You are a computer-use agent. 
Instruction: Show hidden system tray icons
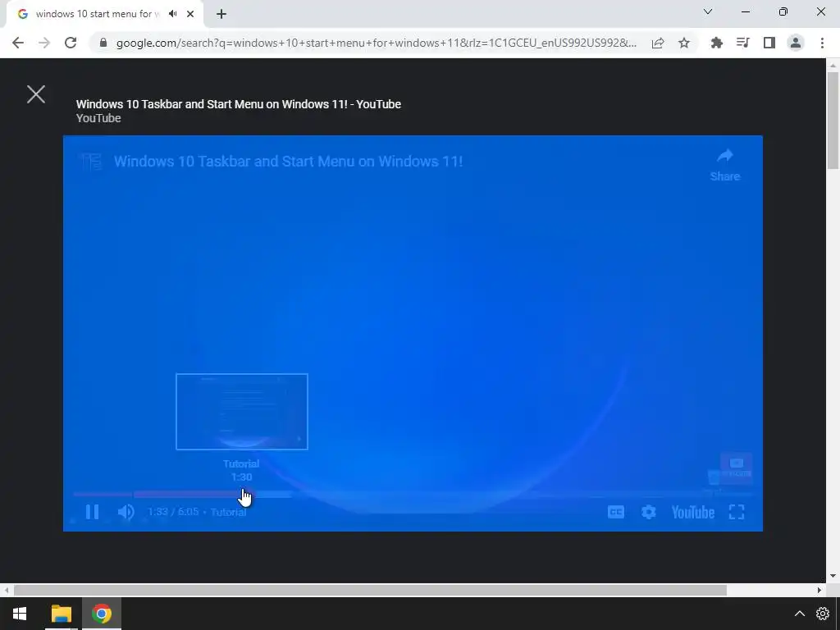[799, 614]
